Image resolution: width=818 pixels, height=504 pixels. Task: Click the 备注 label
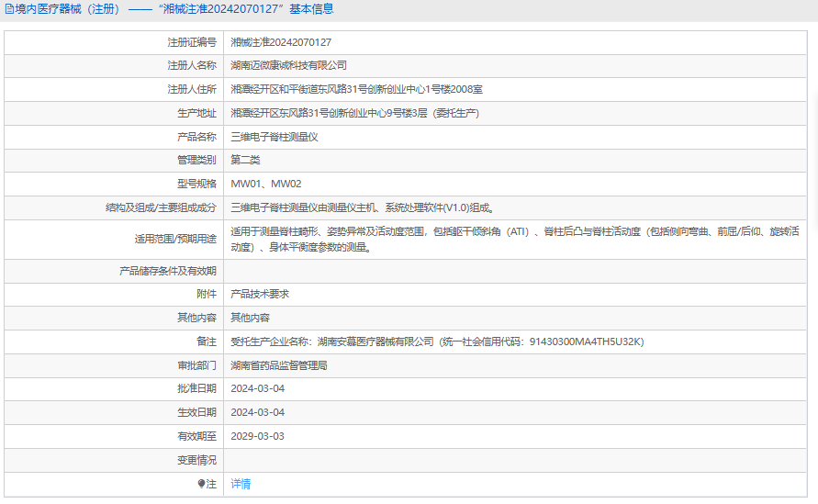coord(207,342)
